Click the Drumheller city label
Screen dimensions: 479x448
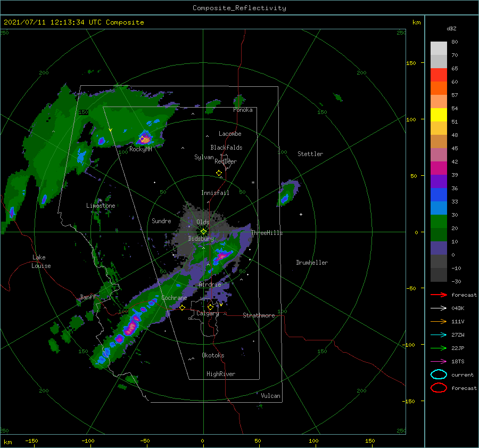click(312, 263)
